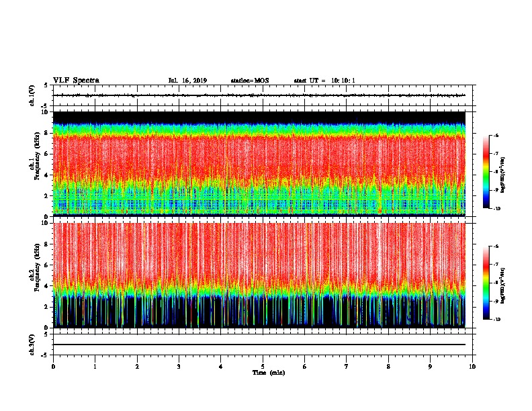Click time axis tick label "2"
This screenshot has width=532, height=411.
(137, 367)
